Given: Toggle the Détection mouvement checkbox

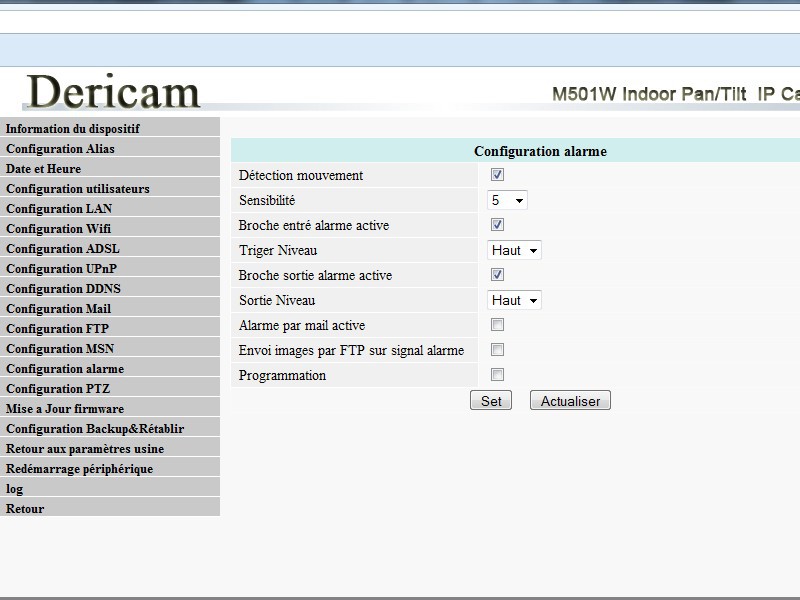Looking at the screenshot, I should [x=497, y=174].
